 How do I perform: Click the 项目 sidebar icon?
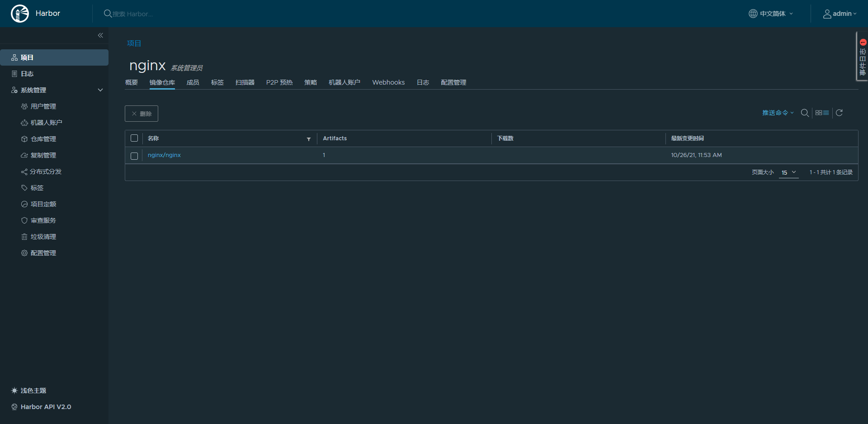[x=14, y=57]
